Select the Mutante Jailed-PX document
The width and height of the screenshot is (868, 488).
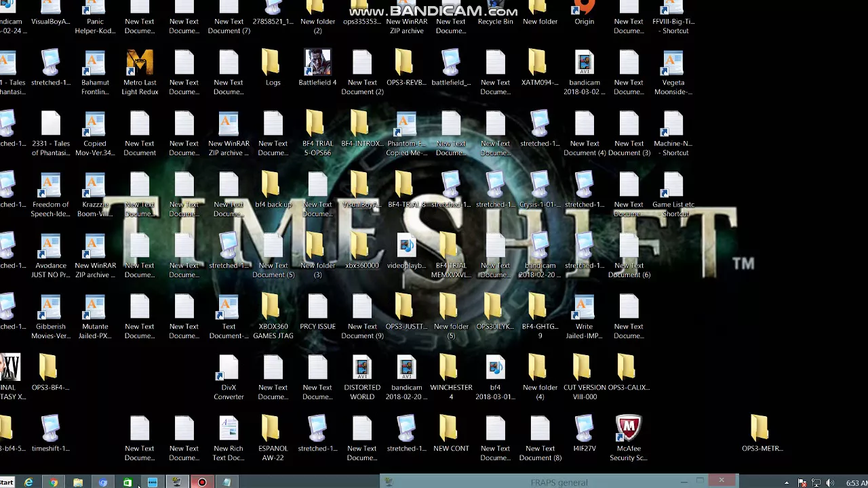95,317
